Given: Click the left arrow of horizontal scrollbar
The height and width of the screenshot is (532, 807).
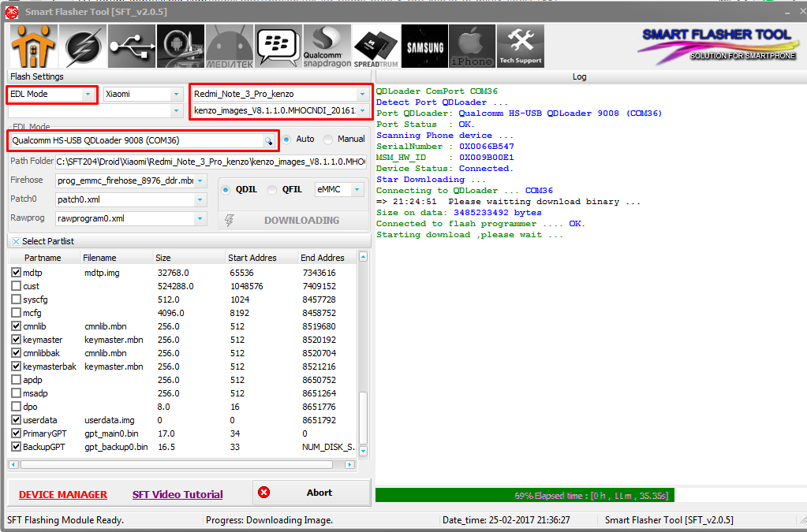Looking at the screenshot, I should (14, 464).
